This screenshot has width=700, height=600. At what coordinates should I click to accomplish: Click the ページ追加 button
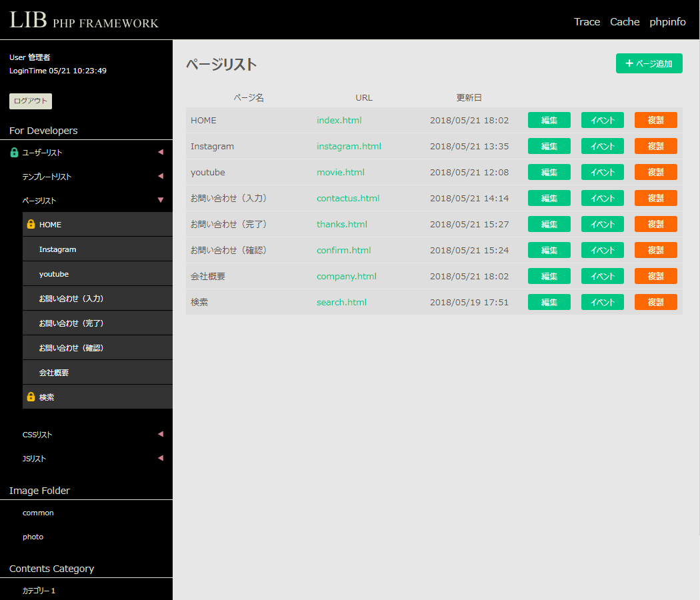[x=649, y=63]
